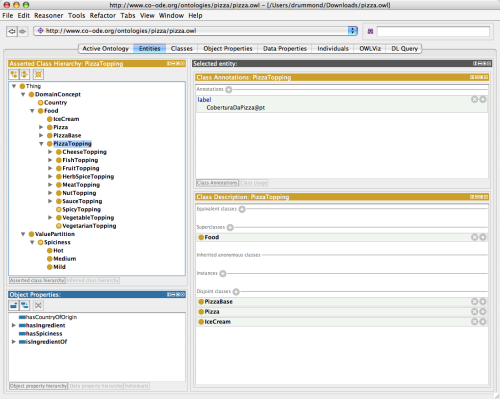
Task: Add a new annotation with plus icon
Action: [229, 89]
